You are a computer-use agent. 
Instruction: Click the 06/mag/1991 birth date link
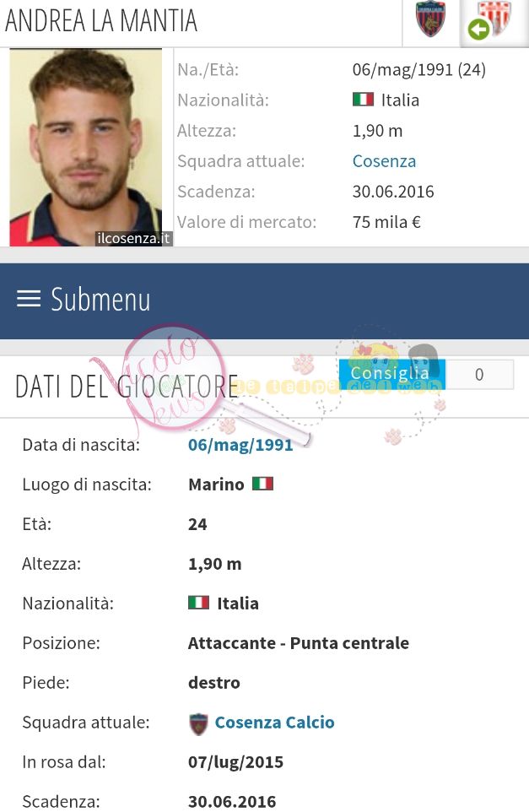[240, 444]
